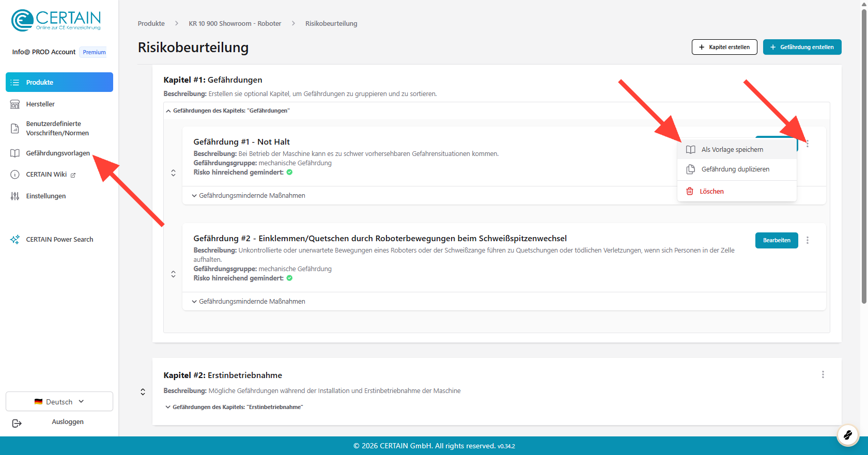
Task: Click the book icon of Als Vorlage speichern
Action: coord(690,150)
